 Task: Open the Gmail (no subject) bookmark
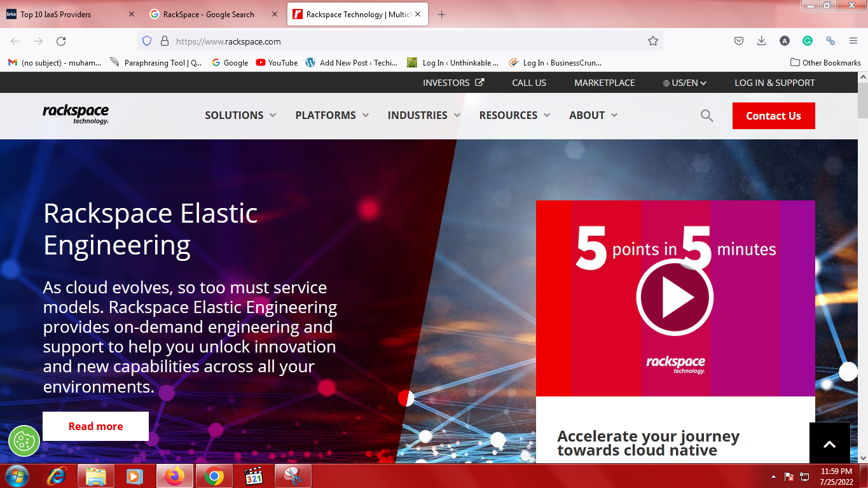click(x=55, y=62)
